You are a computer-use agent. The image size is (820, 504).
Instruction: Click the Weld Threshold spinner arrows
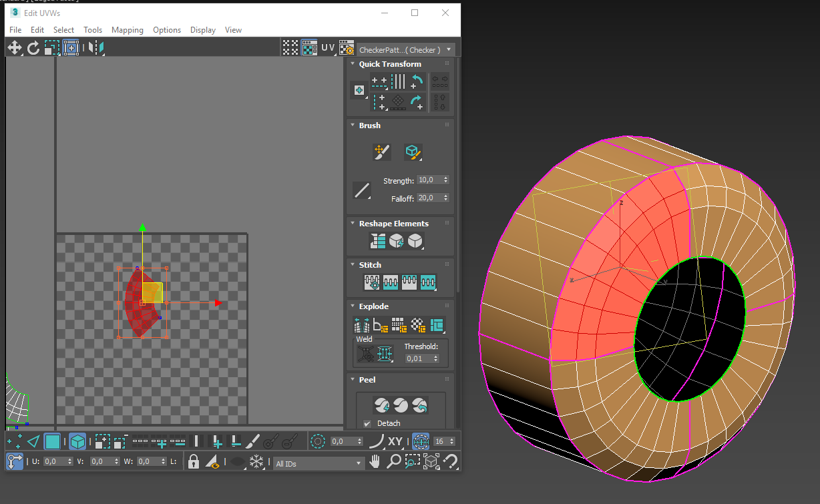pos(437,358)
